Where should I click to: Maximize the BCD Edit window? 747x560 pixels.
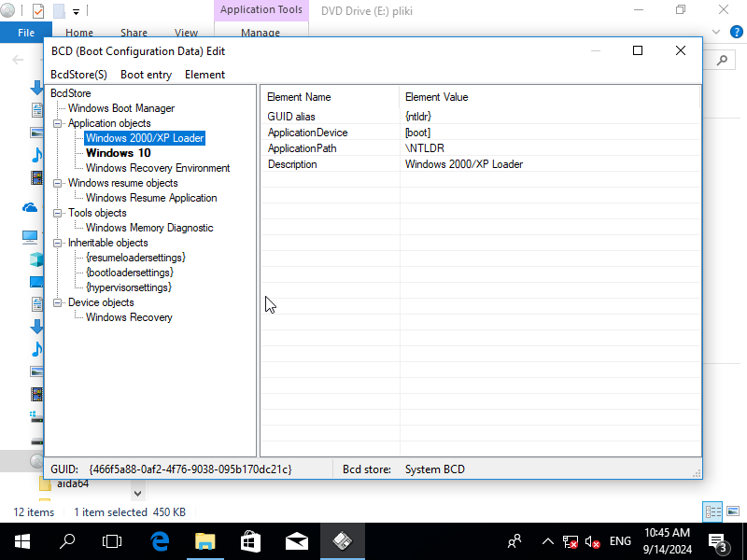point(638,50)
